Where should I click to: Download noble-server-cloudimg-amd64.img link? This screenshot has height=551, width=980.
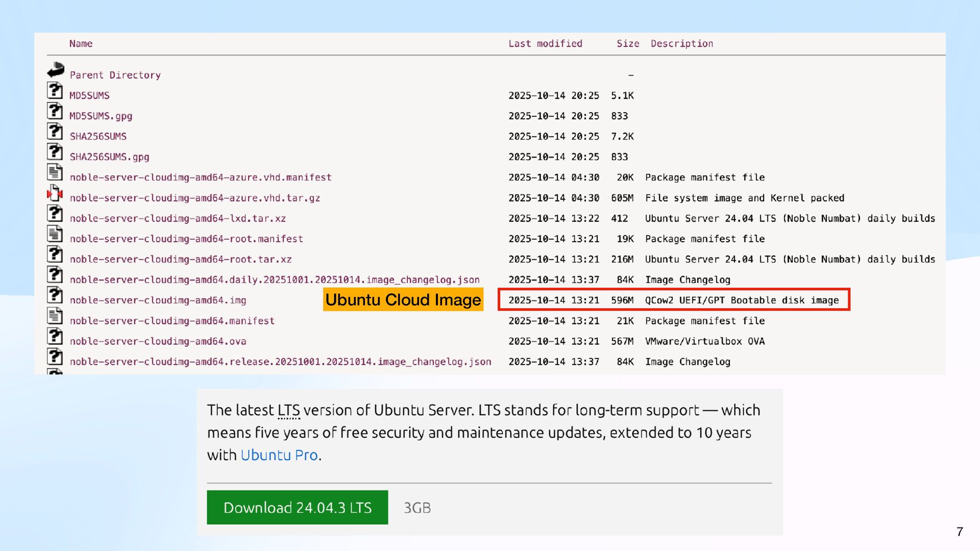pyautogui.click(x=158, y=300)
